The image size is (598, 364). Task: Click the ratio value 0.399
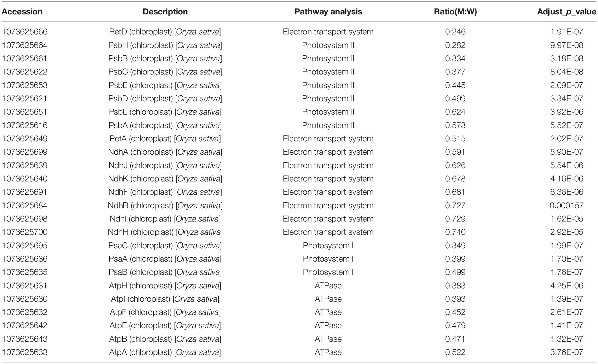coord(455,259)
